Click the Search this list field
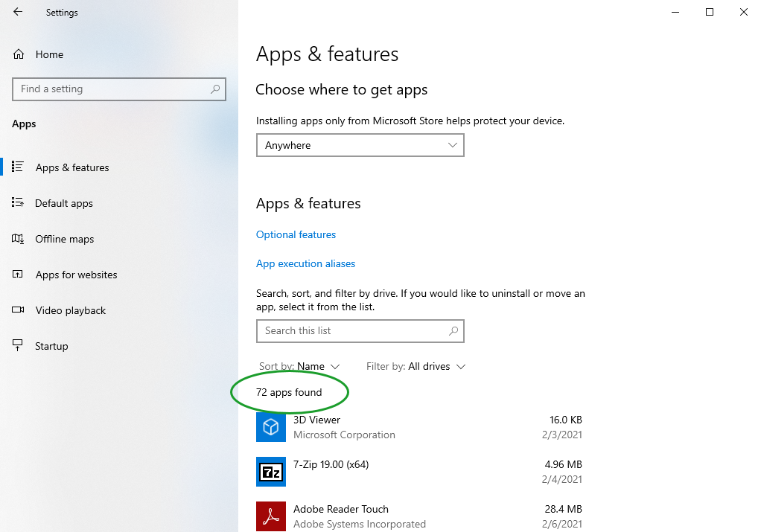The image size is (761, 532). point(350,330)
